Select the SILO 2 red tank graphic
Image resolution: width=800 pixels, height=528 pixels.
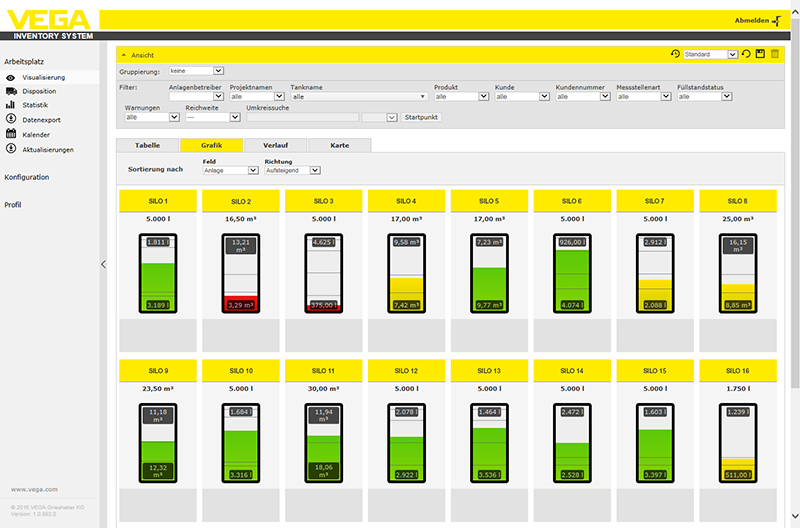point(243,272)
